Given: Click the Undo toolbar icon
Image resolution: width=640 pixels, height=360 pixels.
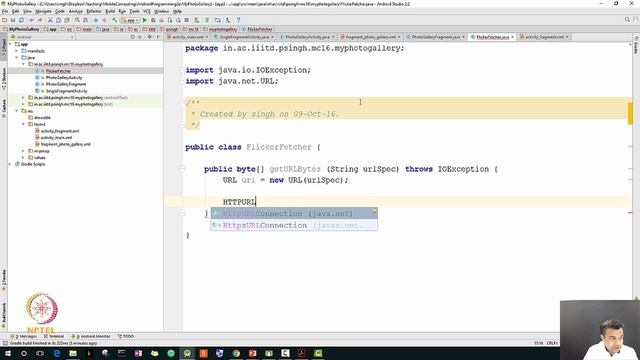Looking at the screenshot, I should click(31, 20).
